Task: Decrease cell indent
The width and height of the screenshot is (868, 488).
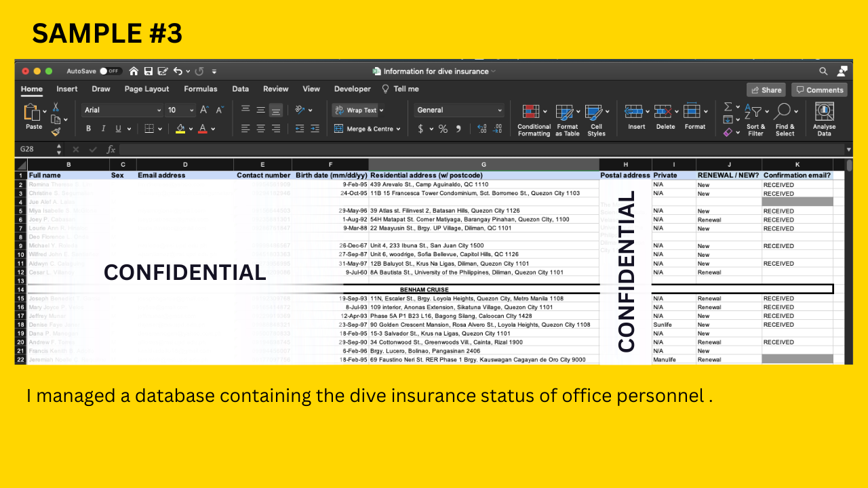Action: pos(299,129)
